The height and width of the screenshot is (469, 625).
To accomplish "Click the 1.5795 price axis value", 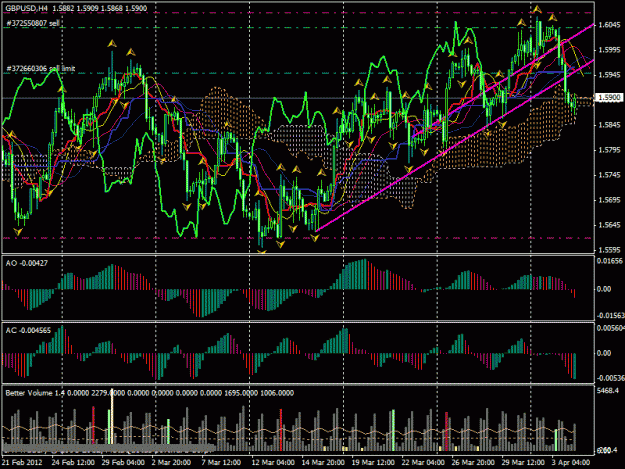I will tap(609, 150).
